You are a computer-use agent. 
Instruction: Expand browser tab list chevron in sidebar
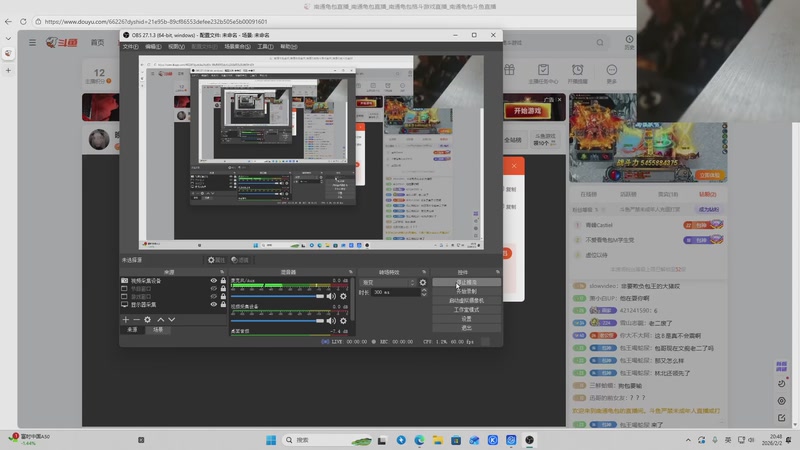coord(8,38)
